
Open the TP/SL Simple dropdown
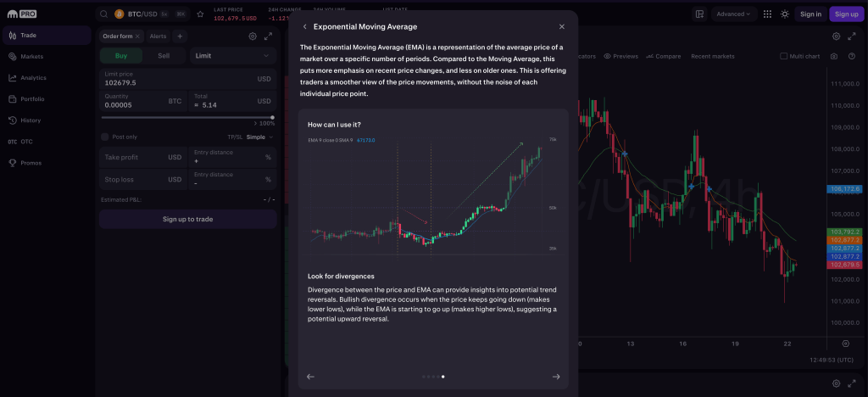click(259, 137)
